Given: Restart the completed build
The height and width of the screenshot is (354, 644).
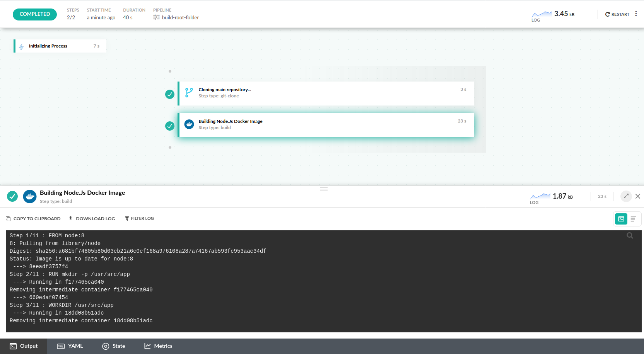Looking at the screenshot, I should (x=617, y=14).
